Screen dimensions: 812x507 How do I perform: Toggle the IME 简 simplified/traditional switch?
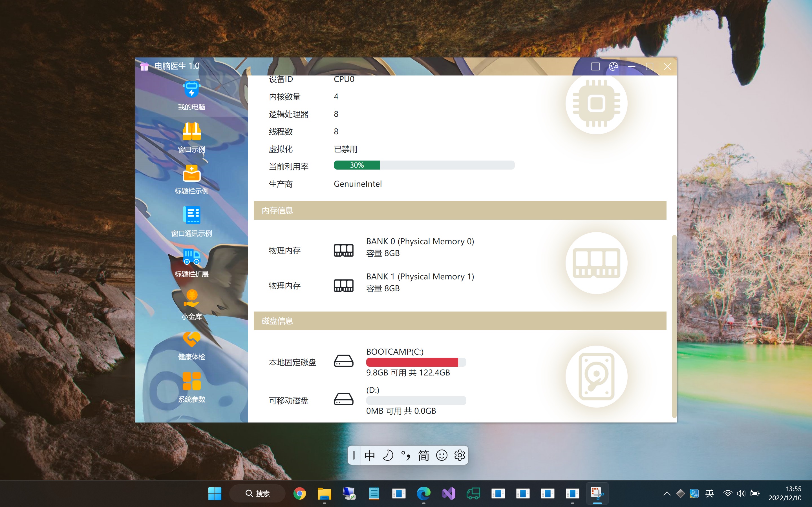point(423,455)
